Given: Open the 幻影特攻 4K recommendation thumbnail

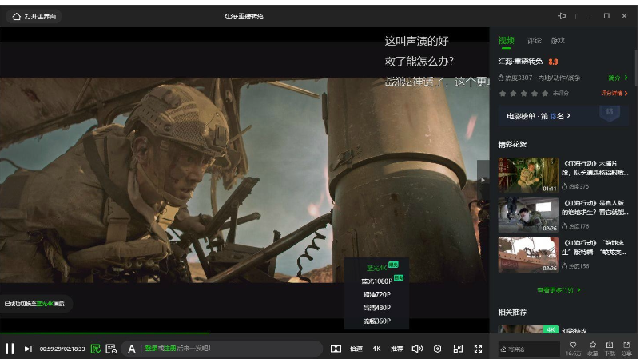Looking at the screenshot, I should coord(528,329).
